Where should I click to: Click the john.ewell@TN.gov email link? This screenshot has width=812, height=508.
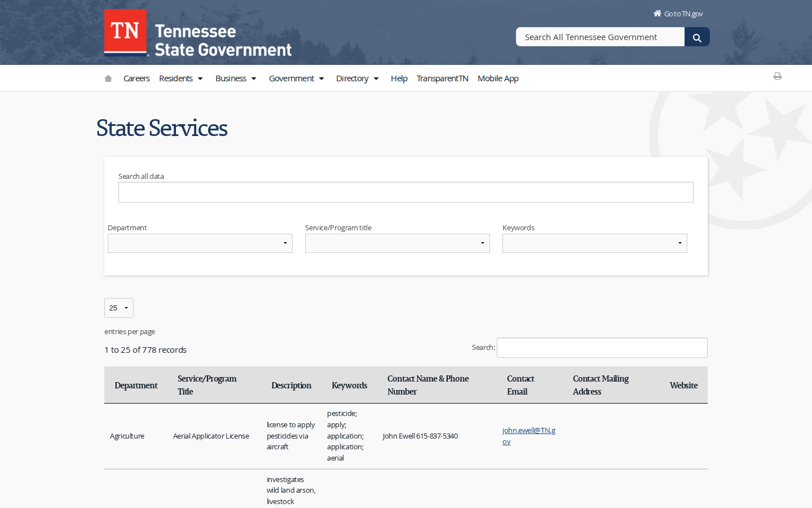pyautogui.click(x=529, y=436)
